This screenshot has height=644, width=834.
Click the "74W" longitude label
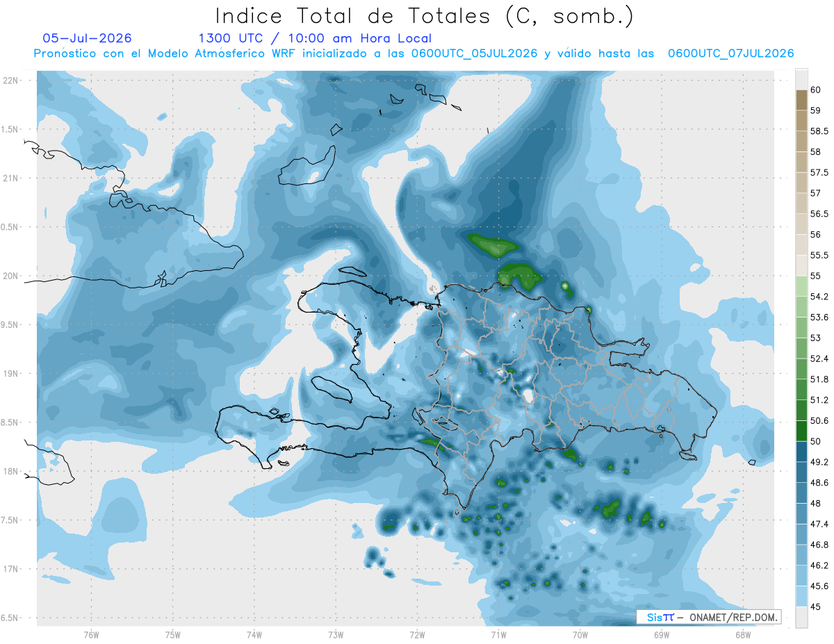tap(254, 634)
